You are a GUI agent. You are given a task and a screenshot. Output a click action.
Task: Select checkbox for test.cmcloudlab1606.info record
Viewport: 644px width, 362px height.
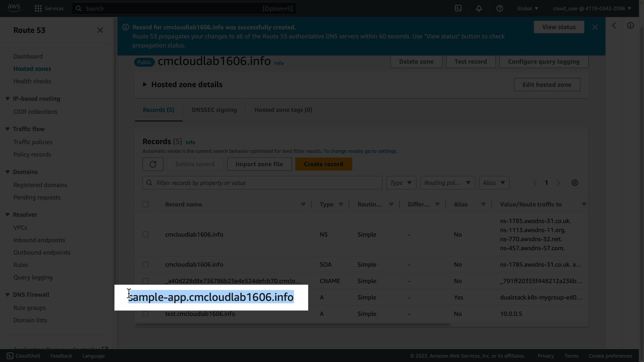146,314
